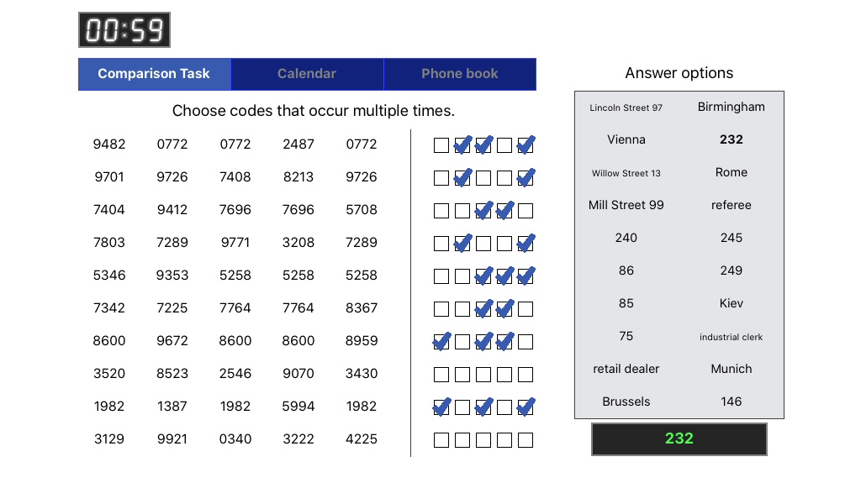The height and width of the screenshot is (504, 861).
Task: Select the referee answer option
Action: point(732,205)
